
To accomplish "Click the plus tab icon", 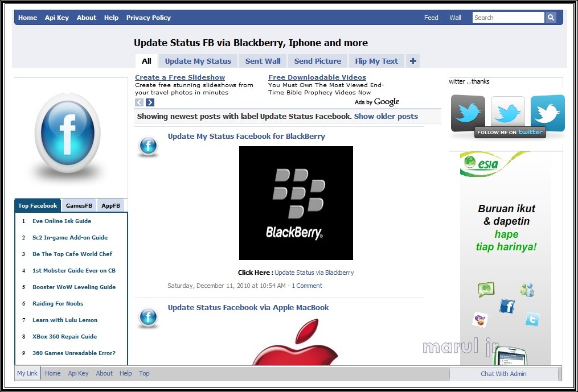I will point(413,61).
